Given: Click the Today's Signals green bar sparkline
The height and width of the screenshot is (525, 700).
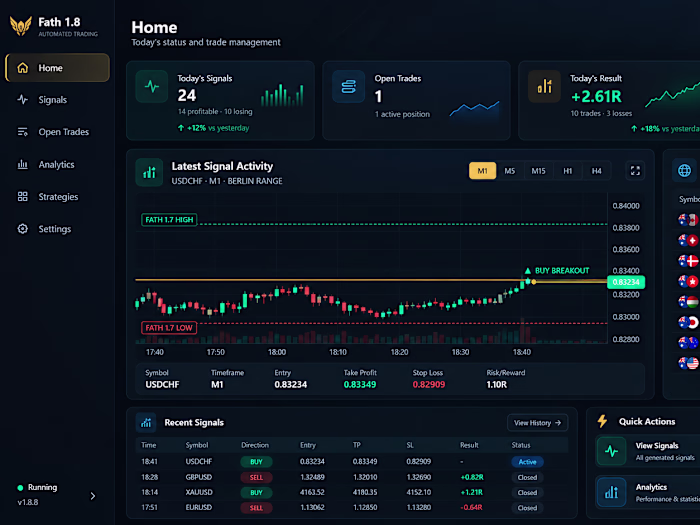Looking at the screenshot, I should [282, 95].
